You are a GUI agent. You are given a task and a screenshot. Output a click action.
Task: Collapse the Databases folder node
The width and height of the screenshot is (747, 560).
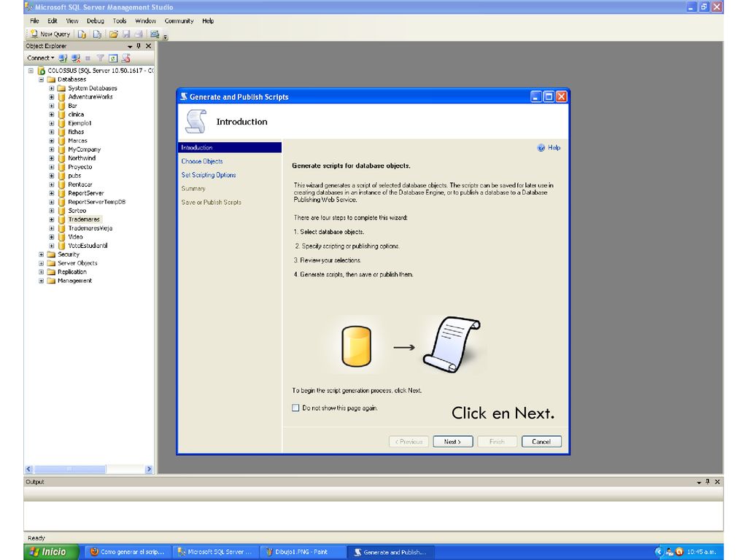42,79
